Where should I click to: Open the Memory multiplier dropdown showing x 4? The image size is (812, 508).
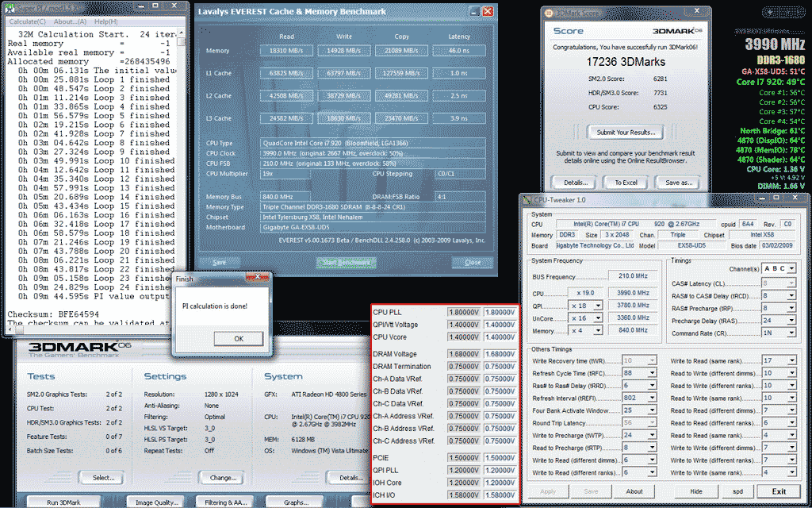coord(586,331)
